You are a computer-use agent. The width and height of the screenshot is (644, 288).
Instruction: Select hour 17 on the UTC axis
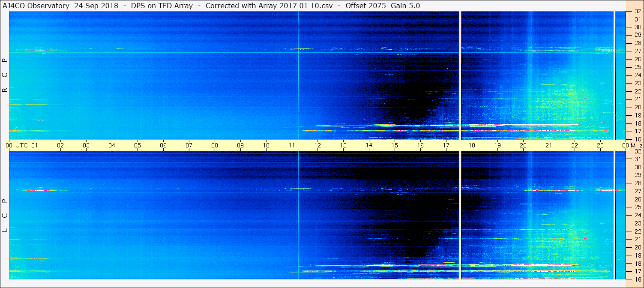pyautogui.click(x=446, y=145)
